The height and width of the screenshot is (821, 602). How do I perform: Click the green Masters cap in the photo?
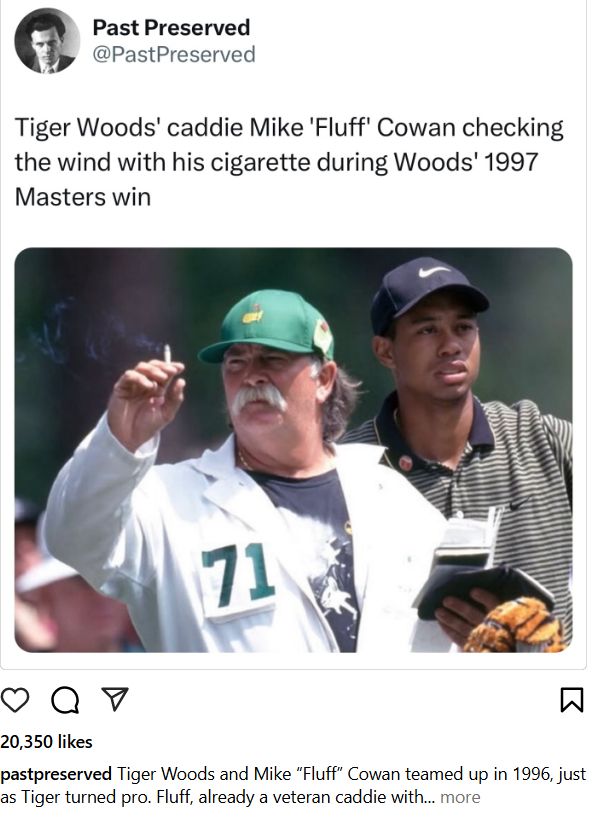pos(267,326)
